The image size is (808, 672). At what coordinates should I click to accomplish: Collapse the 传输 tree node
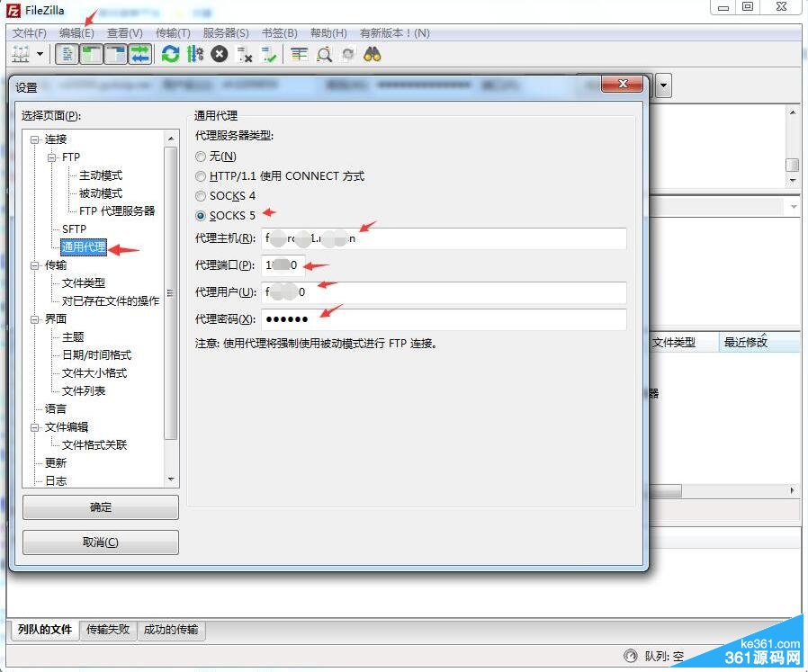click(34, 265)
